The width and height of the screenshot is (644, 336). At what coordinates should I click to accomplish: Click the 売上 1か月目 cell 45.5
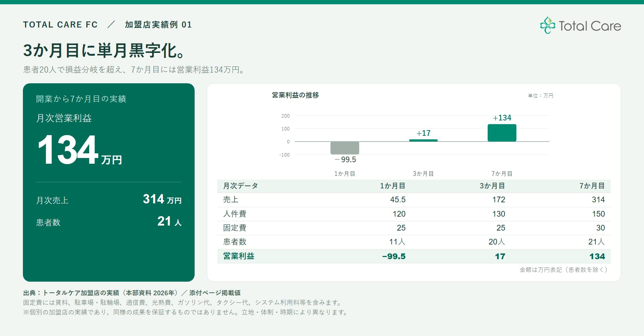[398, 200]
